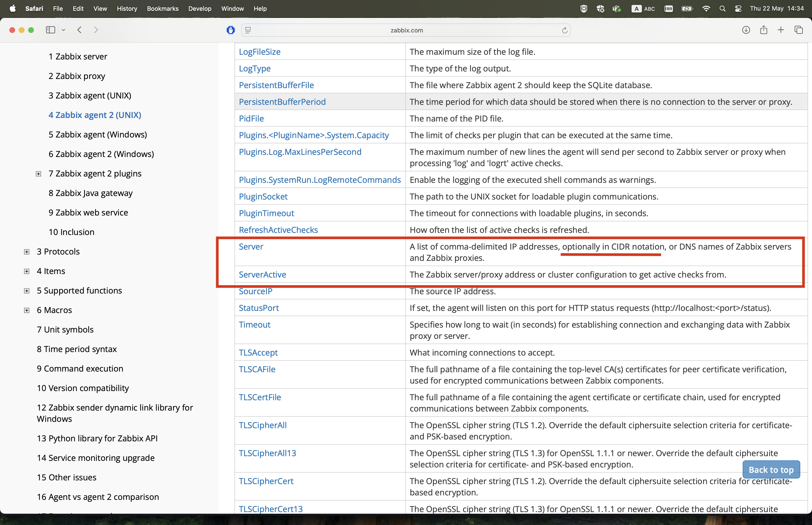Open 6 Zabbix agent 2 (Windows) page

point(101,154)
